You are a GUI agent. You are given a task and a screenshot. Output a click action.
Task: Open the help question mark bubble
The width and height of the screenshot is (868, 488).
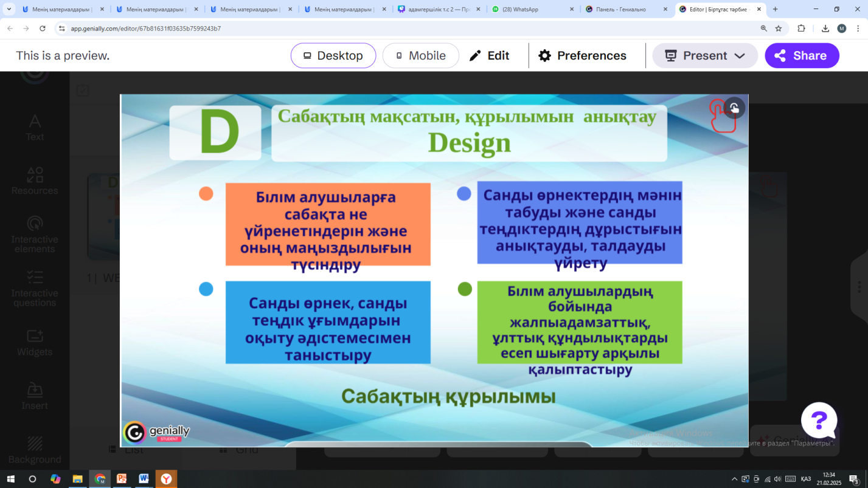click(x=819, y=419)
